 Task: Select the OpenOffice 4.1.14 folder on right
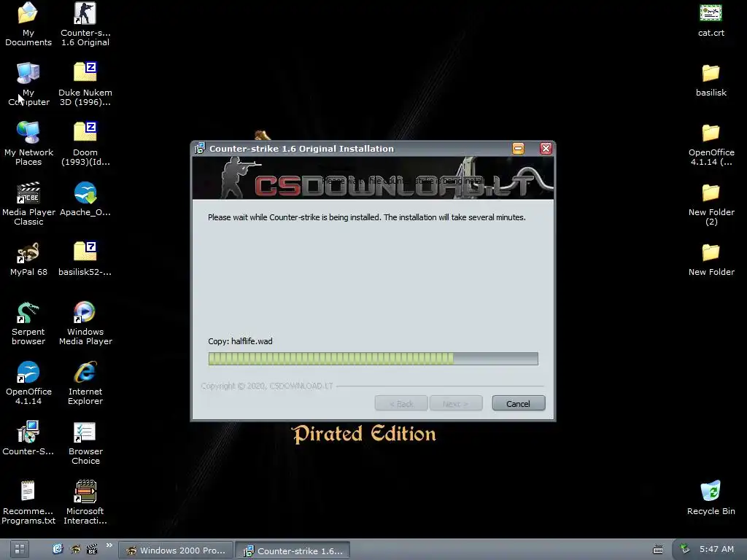click(x=711, y=144)
